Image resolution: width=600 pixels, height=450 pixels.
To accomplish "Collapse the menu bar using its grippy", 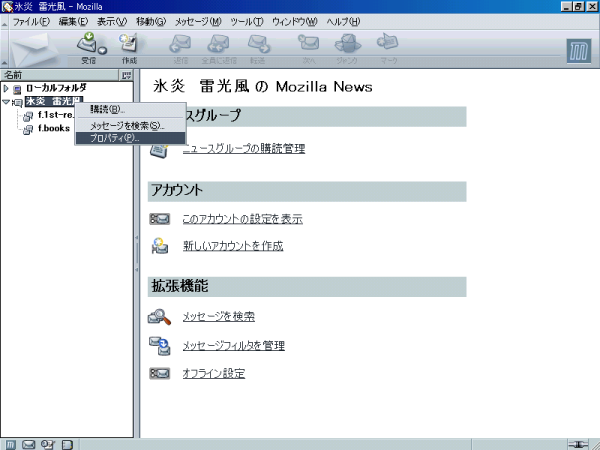I will 4,22.
